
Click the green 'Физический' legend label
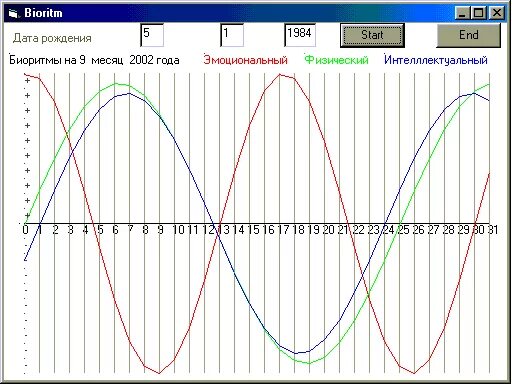click(336, 60)
